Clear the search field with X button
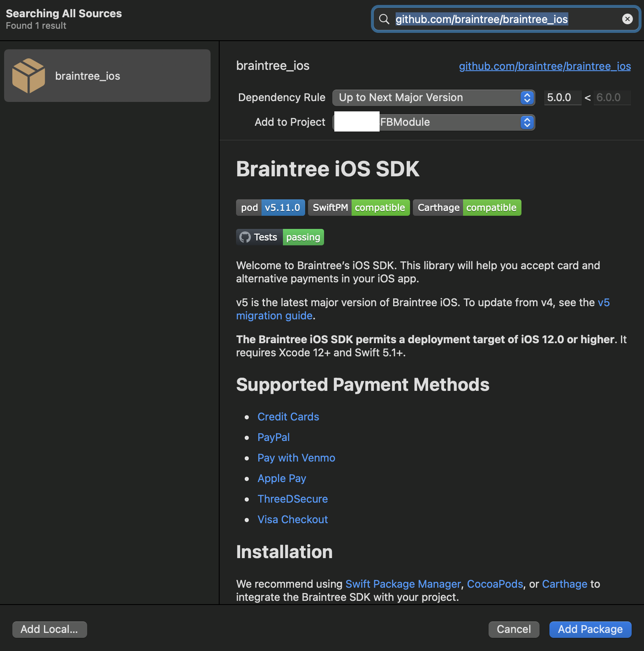Viewport: 644px width, 651px height. [627, 19]
